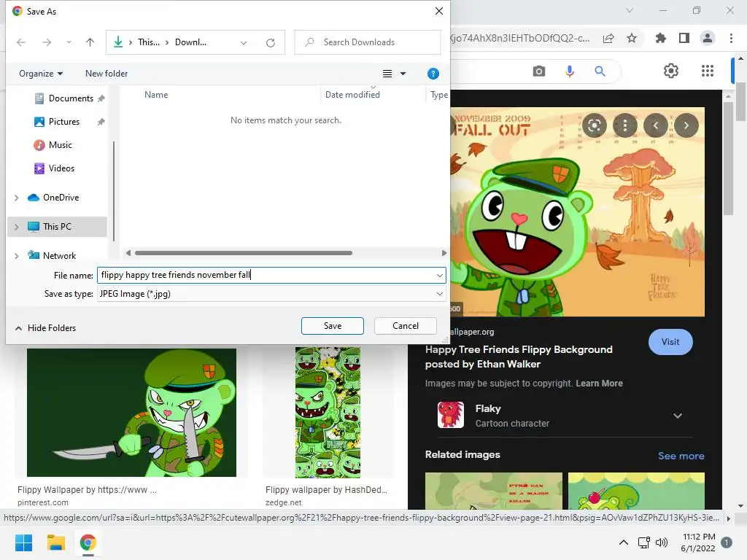The image size is (747, 560).
Task: Search by image camera icon
Action: pyautogui.click(x=539, y=71)
